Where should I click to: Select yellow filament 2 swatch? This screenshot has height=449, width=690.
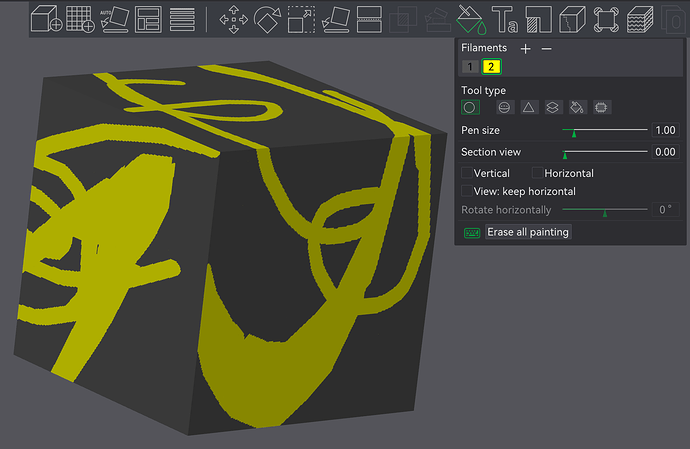[x=491, y=67]
